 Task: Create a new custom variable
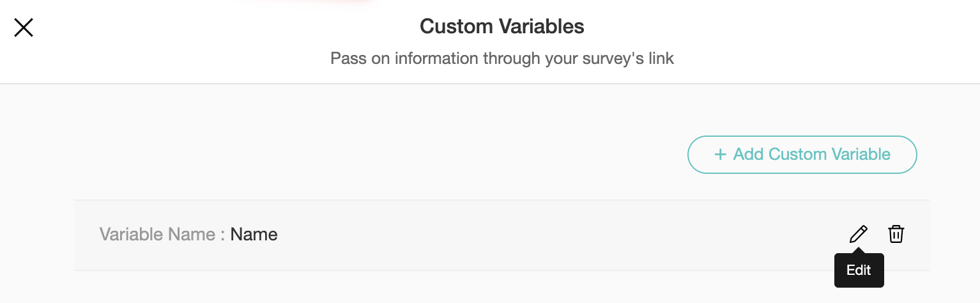pyautogui.click(x=802, y=154)
